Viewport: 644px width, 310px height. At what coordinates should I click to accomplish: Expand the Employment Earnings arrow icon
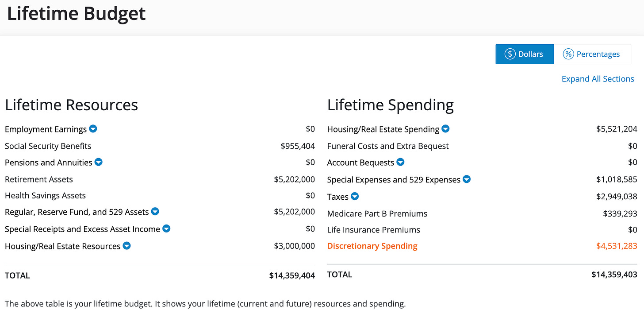93,129
